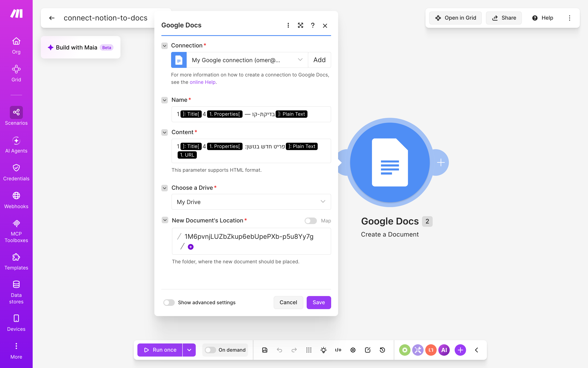Open Google Docs dialog three-dot menu
This screenshot has height=368, width=588.
(288, 25)
